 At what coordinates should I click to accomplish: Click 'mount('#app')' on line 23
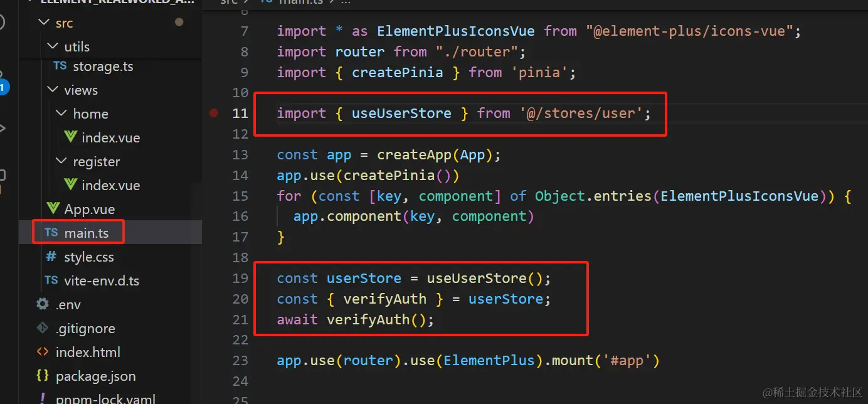click(605, 361)
